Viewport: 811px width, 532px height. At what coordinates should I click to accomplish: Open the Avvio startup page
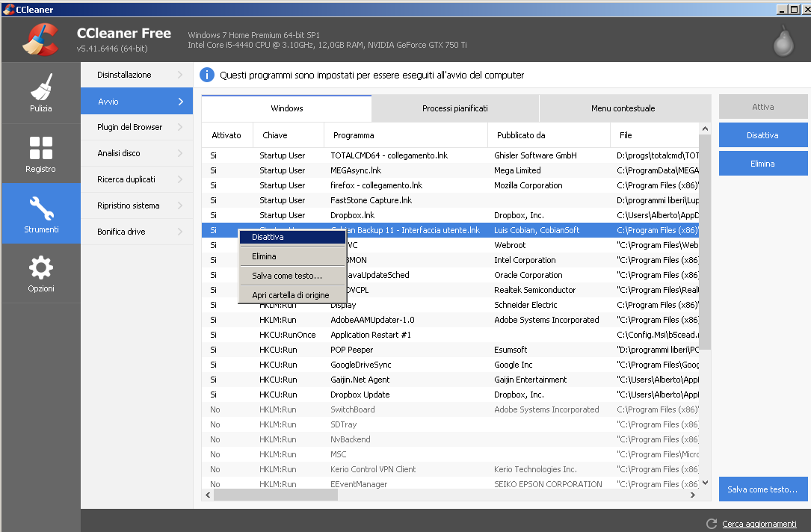(137, 102)
